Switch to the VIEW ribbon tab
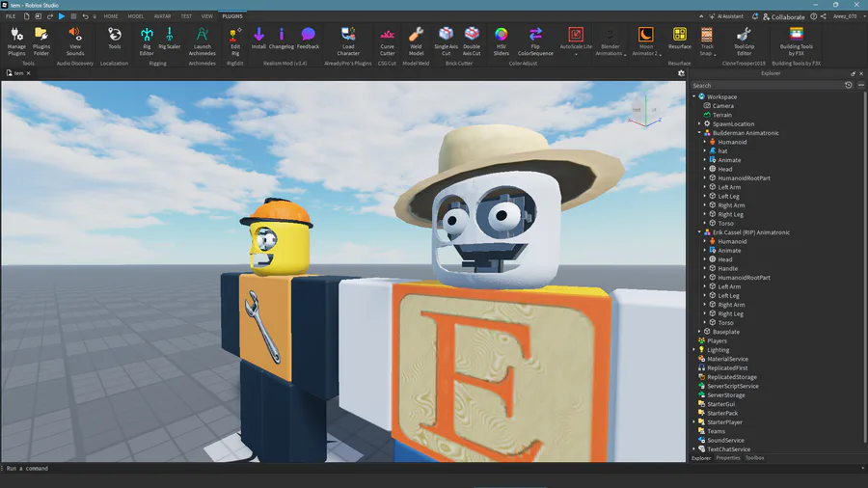The width and height of the screenshot is (868, 488). click(x=206, y=16)
